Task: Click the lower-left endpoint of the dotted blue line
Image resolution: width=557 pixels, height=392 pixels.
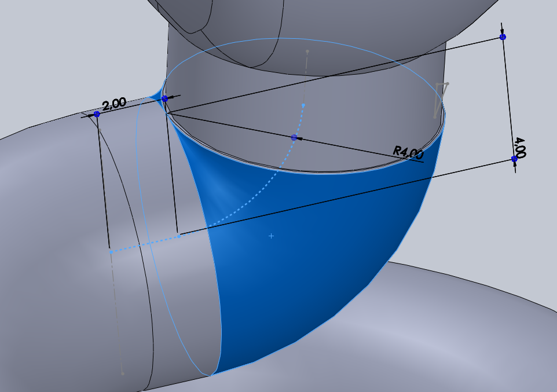Action: [111, 252]
